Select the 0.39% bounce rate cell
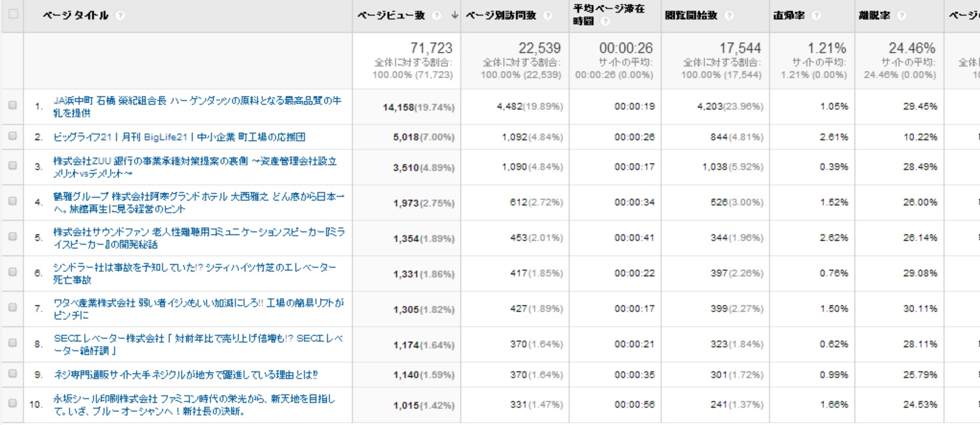 pyautogui.click(x=835, y=167)
